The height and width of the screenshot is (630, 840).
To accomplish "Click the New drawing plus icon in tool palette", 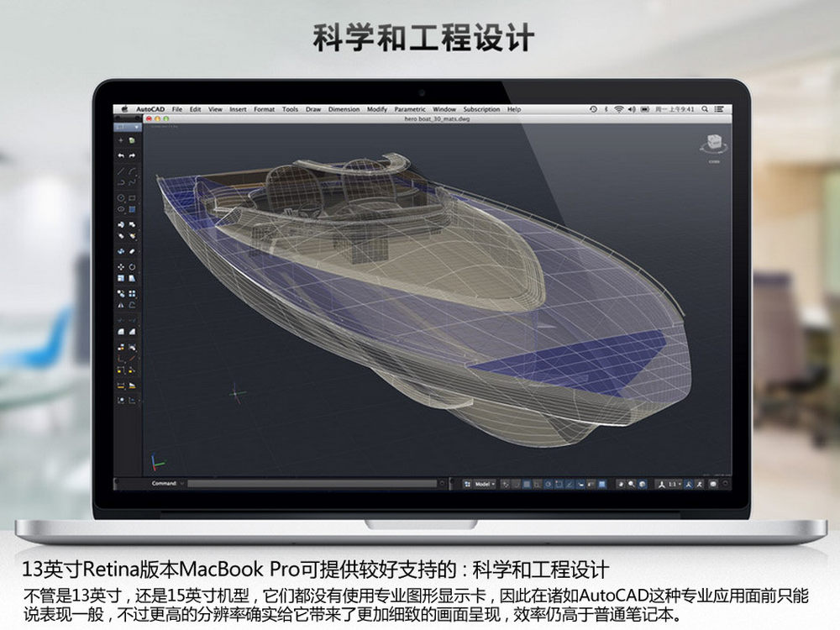I will coord(121,140).
